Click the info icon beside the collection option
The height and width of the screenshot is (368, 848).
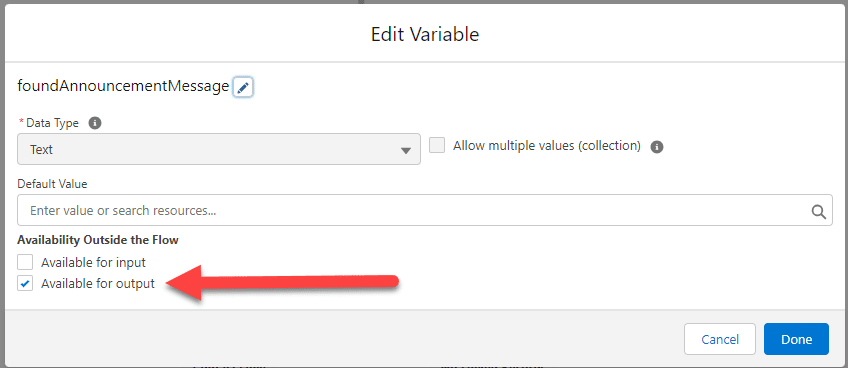[657, 147]
